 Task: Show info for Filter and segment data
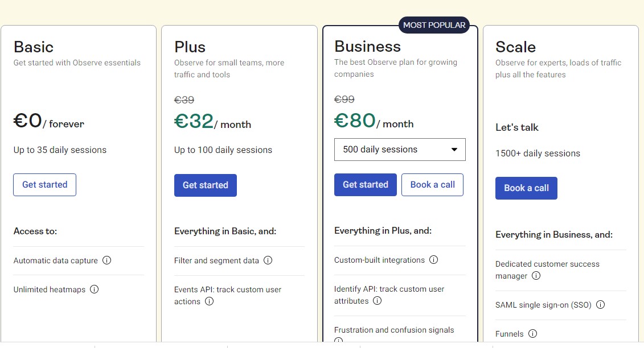(268, 260)
